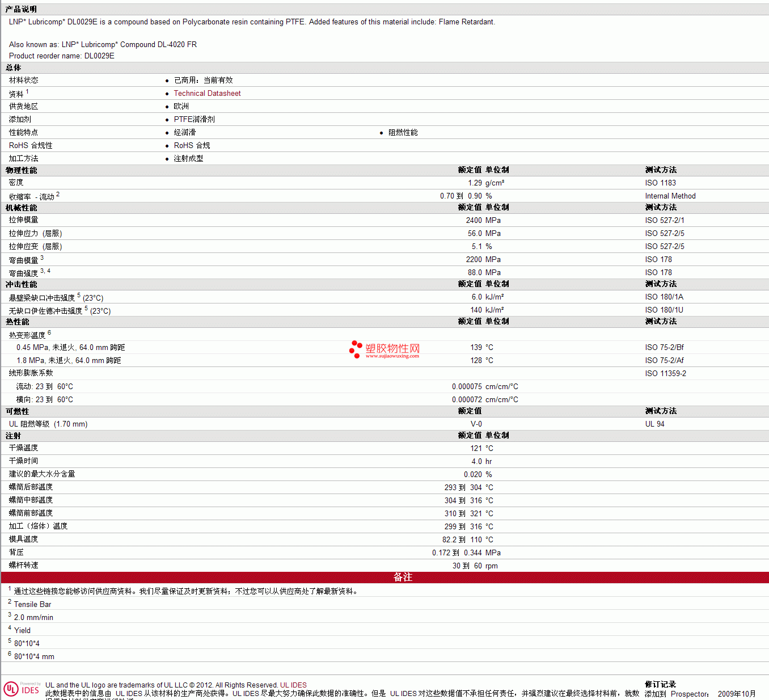The height and width of the screenshot is (700, 769).
Task: Click the 热变形温度 row label
Action: click(27, 335)
